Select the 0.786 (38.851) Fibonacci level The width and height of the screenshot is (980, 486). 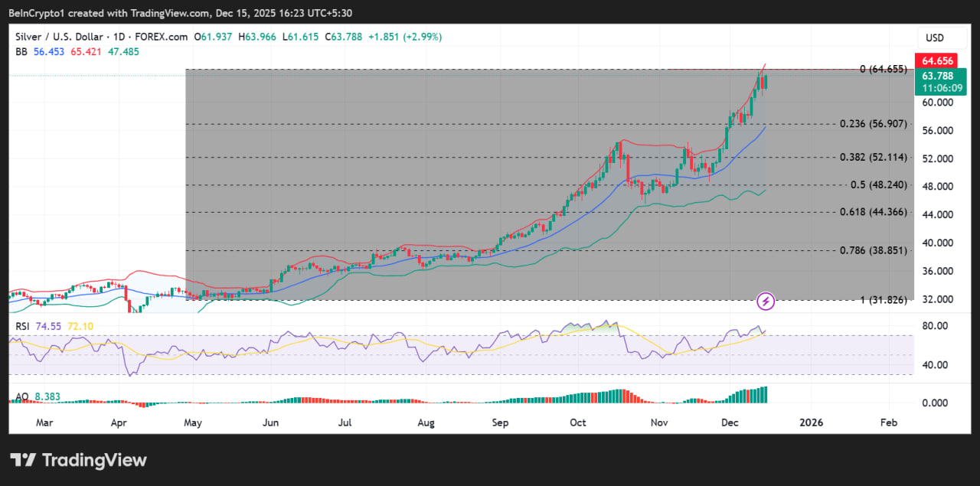tap(873, 250)
